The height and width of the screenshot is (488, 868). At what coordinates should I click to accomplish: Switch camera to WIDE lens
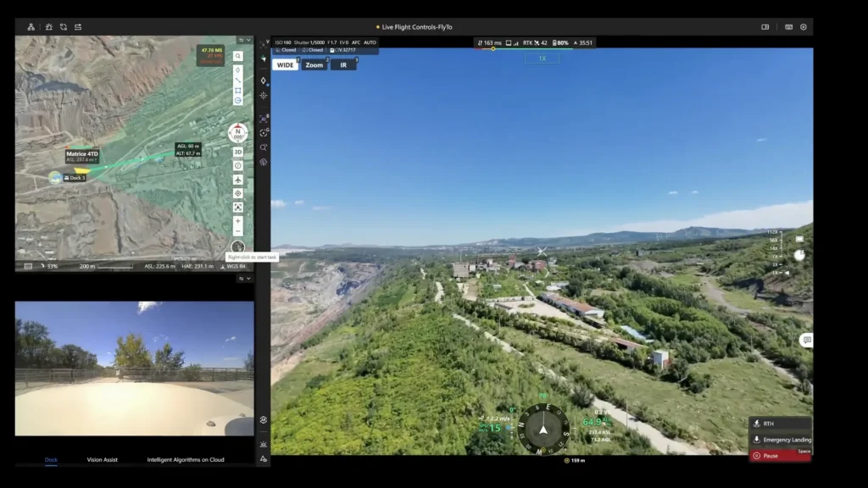286,65
